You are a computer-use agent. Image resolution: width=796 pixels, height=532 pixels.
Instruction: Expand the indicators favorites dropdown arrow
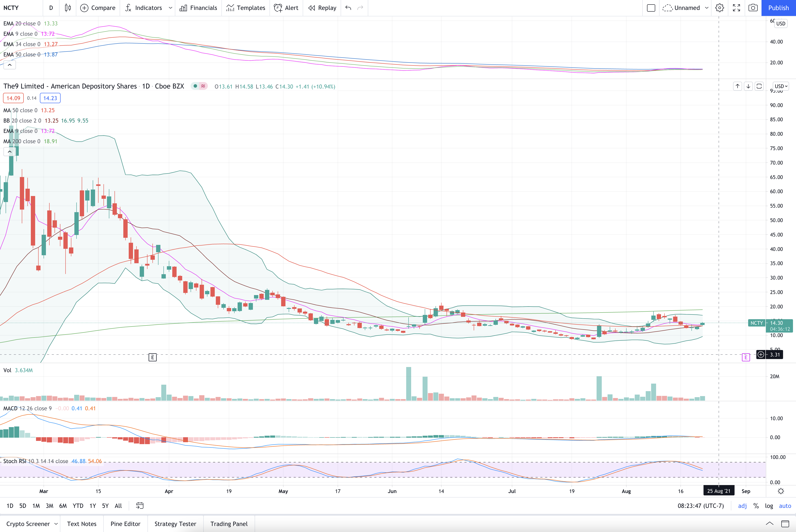(170, 8)
